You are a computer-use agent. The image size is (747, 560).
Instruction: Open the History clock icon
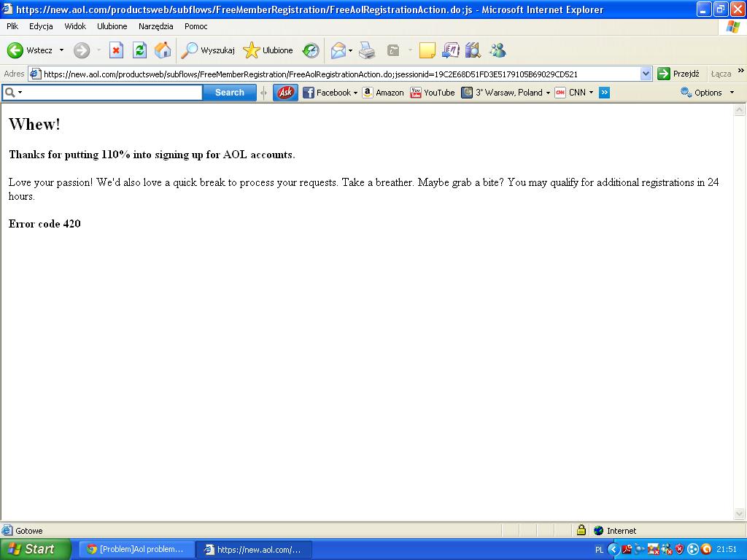coord(311,50)
